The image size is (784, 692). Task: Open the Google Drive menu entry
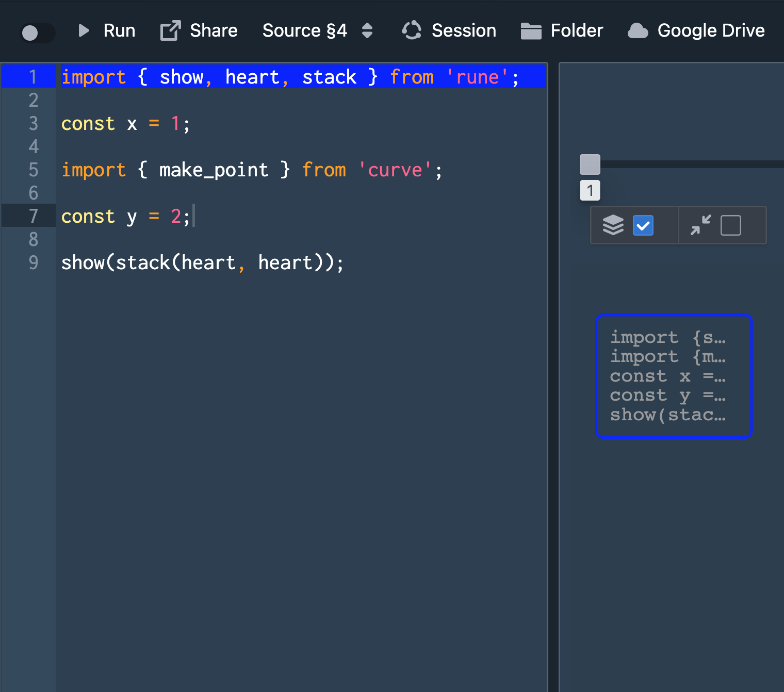pyautogui.click(x=711, y=30)
